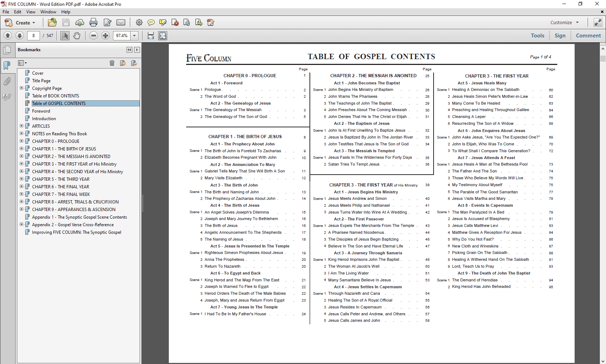The image size is (606, 364).
Task: Toggle read mode expand icon
Action: point(598,22)
